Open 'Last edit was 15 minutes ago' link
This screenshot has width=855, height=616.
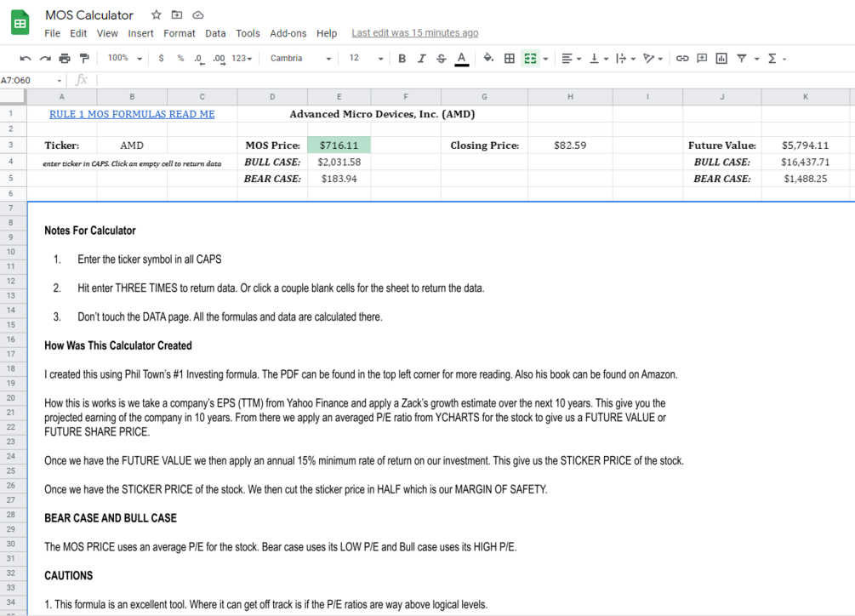coord(415,32)
